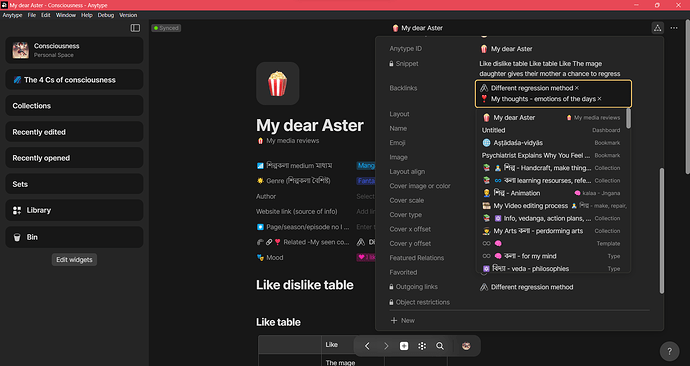Click the Consciousness space avatar image
Image resolution: width=690 pixels, height=366 pixels.
(21, 50)
